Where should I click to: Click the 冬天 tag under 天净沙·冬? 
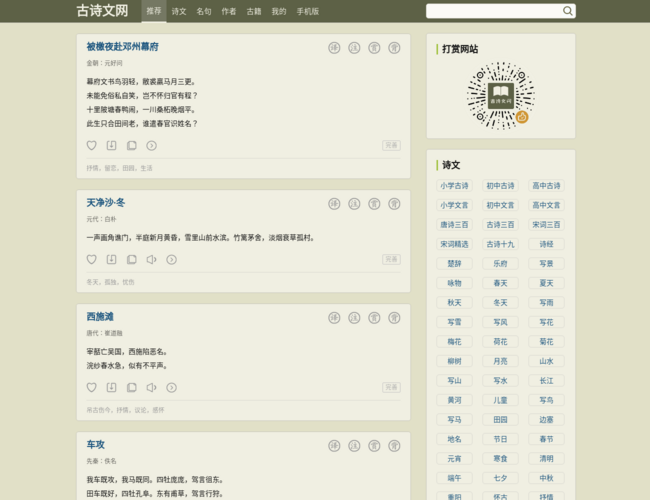[92, 282]
